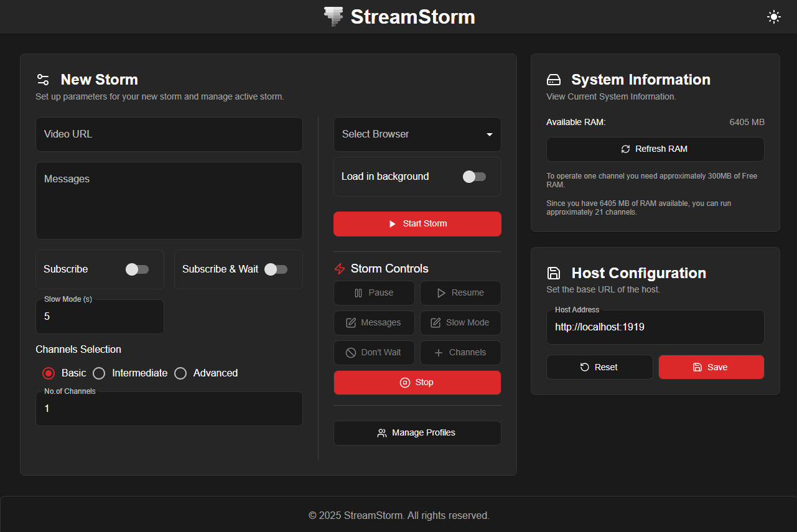Screen dimensions: 797x532
Task: Choose Advanced channels selection
Action: (x=180, y=373)
